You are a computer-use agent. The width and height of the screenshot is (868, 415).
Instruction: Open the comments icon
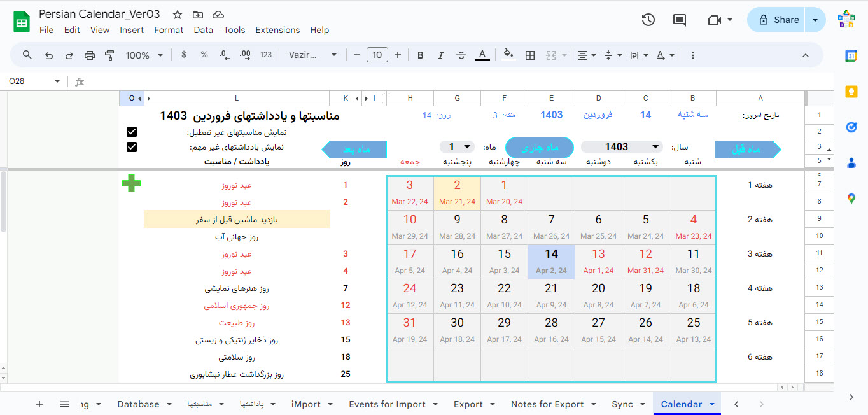pos(680,20)
